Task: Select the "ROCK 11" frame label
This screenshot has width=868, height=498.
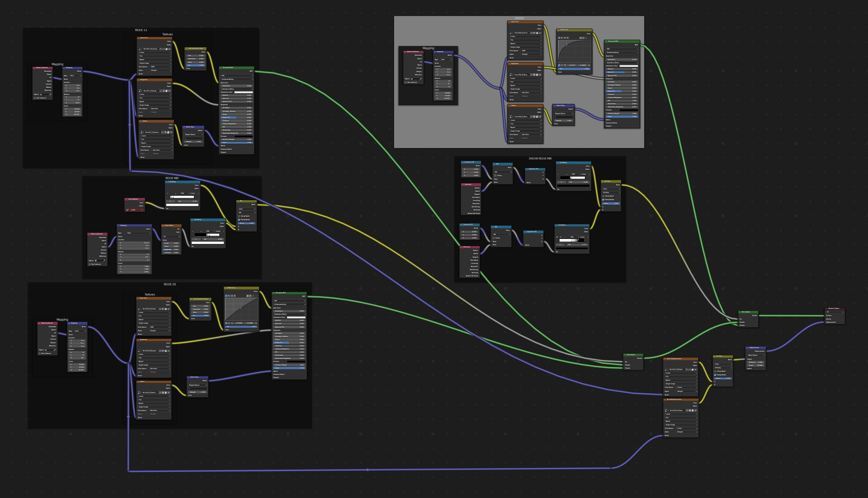Action: (141, 30)
